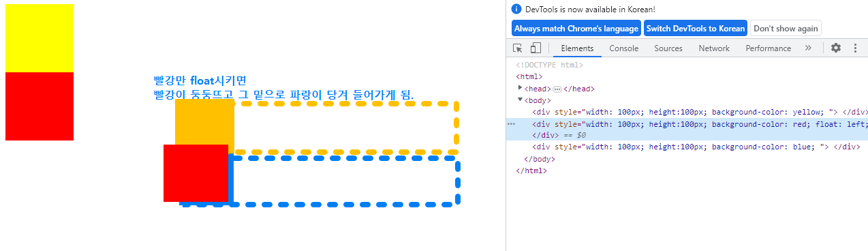The height and width of the screenshot is (251, 868).
Task: Toggle the device toolbar icon
Action: pos(536,48)
